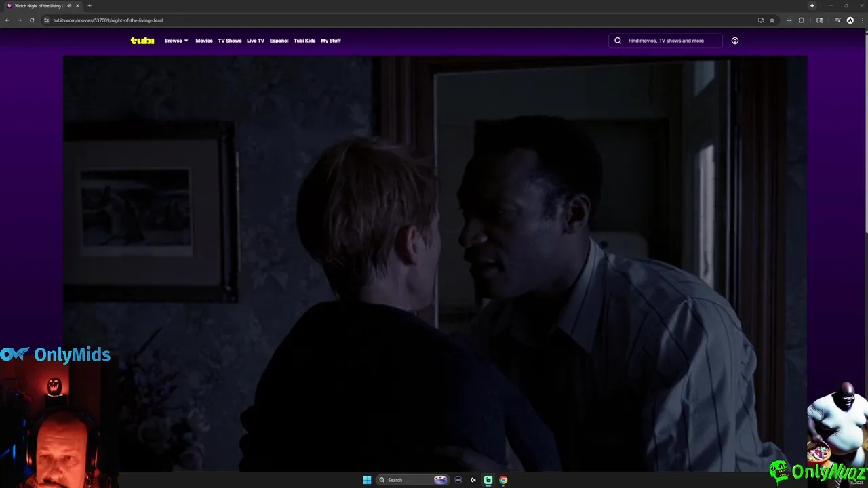Open My Stuff page
The width and height of the screenshot is (868, 488).
click(x=331, y=41)
